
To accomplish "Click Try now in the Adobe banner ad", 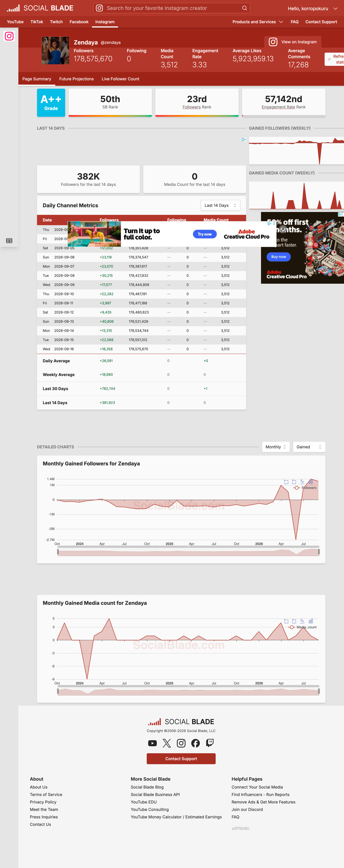I will [x=205, y=234].
